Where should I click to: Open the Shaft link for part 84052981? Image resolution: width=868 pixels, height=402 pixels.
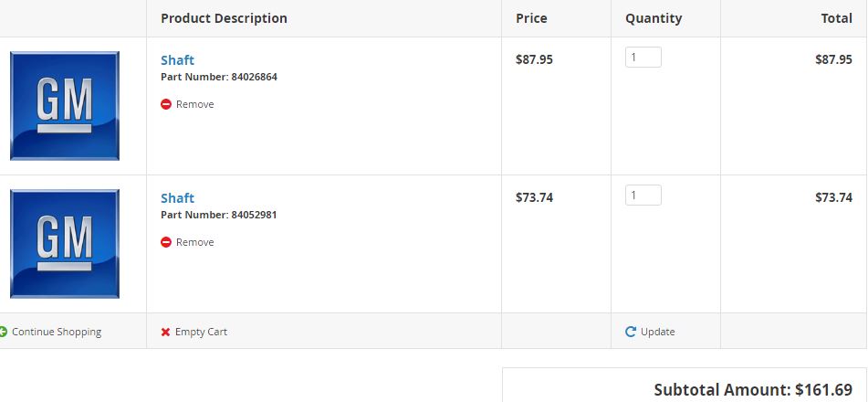[177, 198]
